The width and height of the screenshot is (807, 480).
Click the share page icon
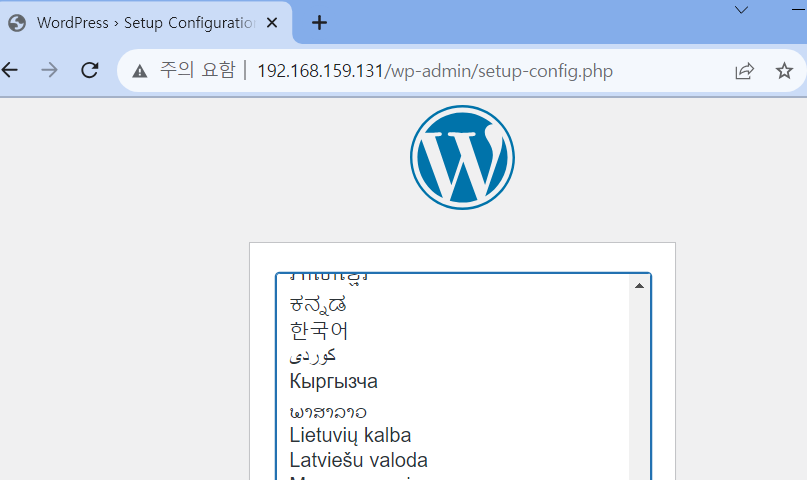point(744,70)
